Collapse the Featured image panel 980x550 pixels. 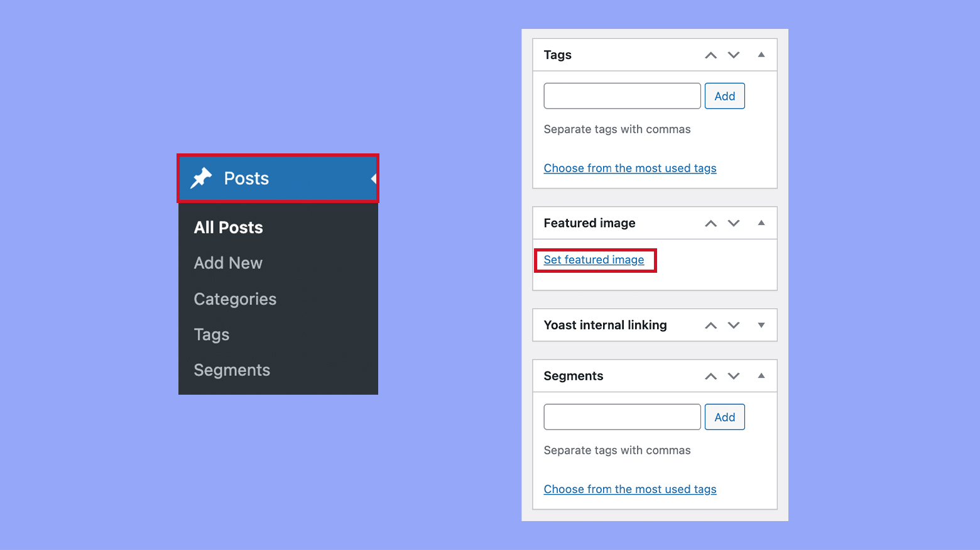[761, 223]
